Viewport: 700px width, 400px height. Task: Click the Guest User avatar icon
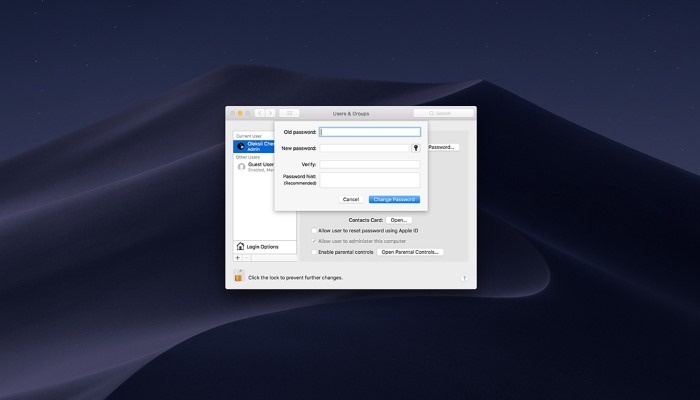pos(242,166)
